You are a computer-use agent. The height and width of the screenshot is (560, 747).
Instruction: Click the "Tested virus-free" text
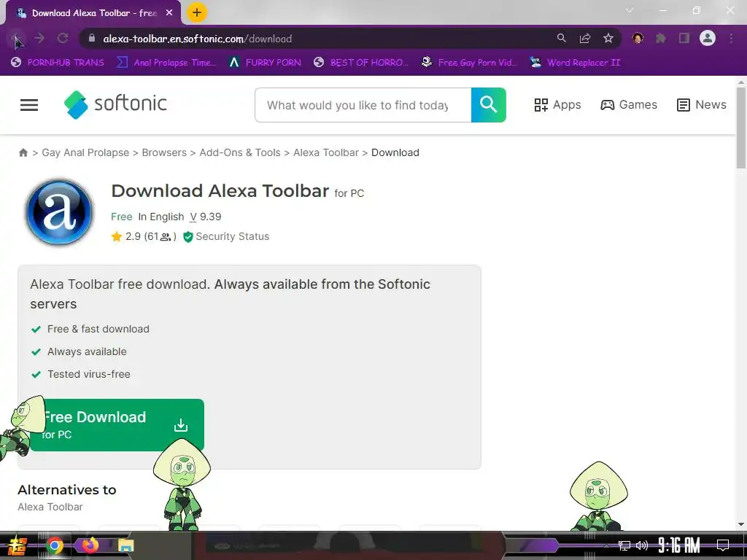tap(88, 374)
